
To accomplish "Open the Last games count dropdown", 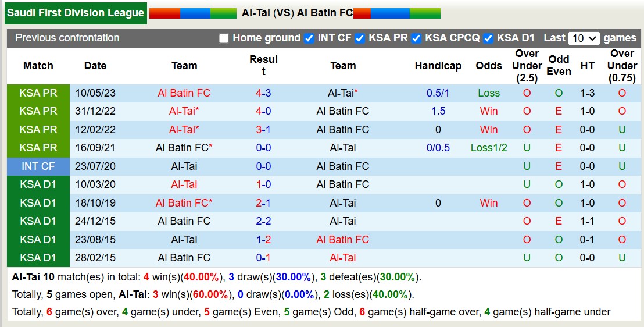I will (584, 38).
